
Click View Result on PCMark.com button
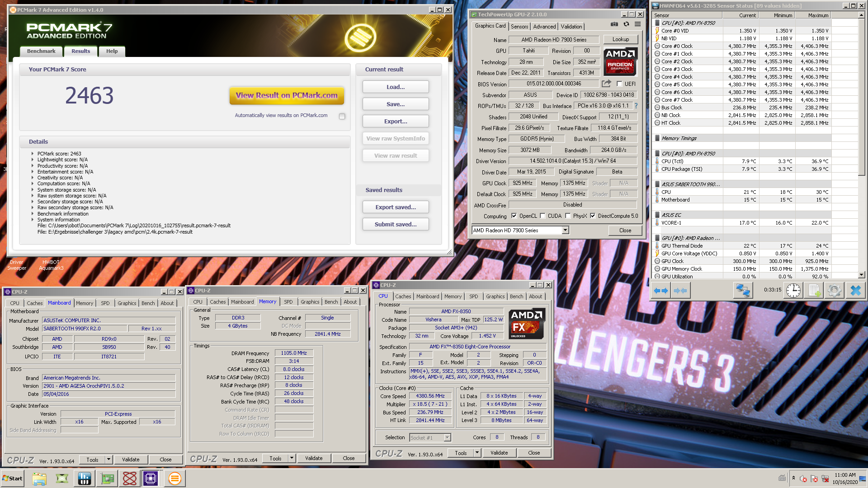pyautogui.click(x=287, y=95)
